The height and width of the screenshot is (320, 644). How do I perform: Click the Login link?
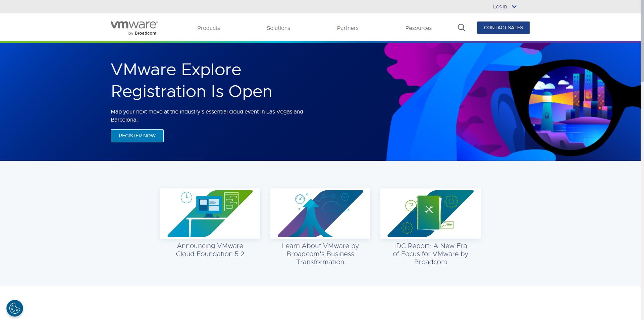[500, 7]
